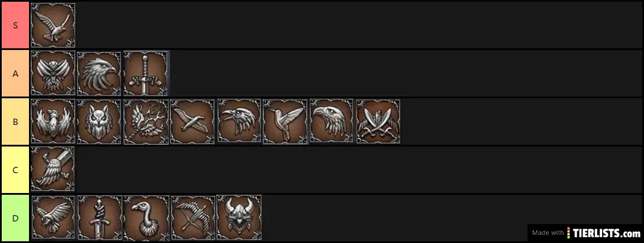Select the bow and arrow icon
The width and height of the screenshot is (644, 243).
coord(192,217)
